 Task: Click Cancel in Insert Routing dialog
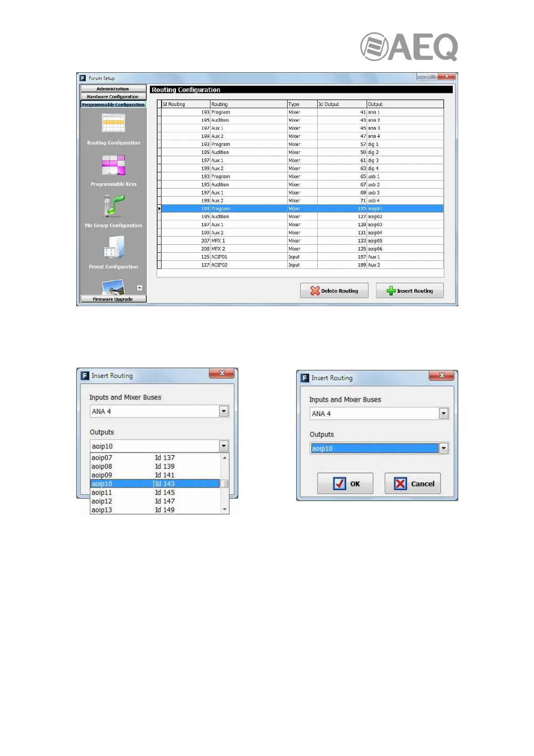pyautogui.click(x=412, y=483)
